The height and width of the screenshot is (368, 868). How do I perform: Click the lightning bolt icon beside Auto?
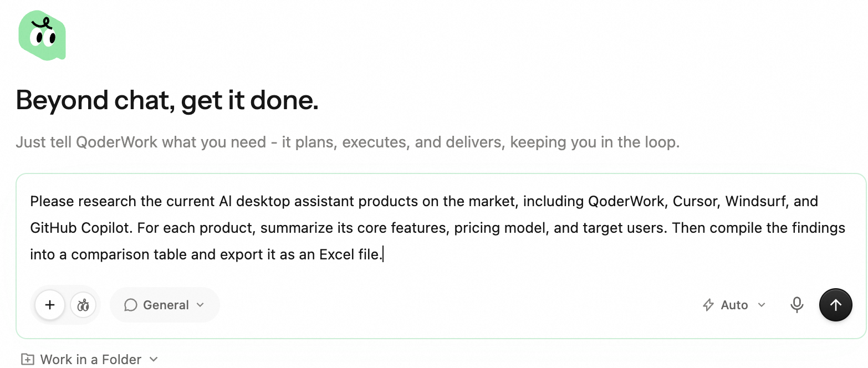click(x=708, y=305)
